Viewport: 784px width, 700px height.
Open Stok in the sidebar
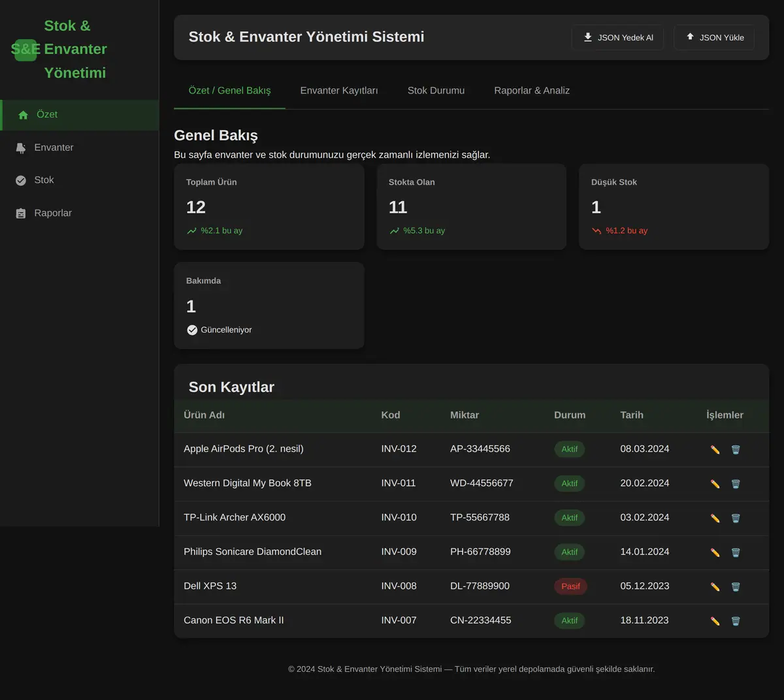point(79,180)
